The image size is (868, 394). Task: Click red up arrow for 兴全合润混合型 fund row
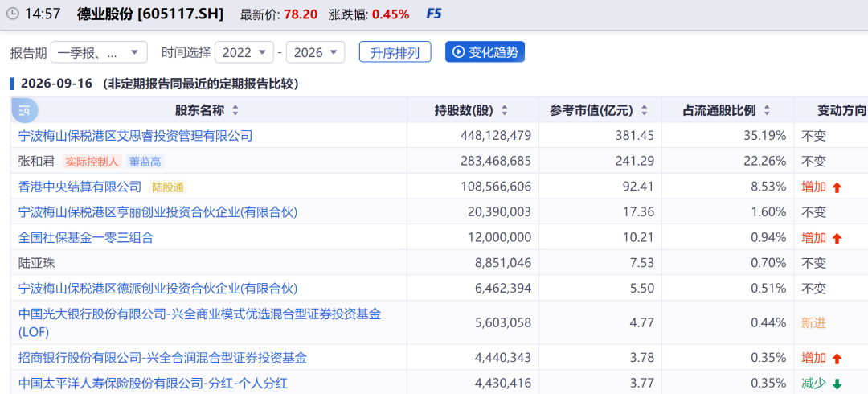(837, 358)
